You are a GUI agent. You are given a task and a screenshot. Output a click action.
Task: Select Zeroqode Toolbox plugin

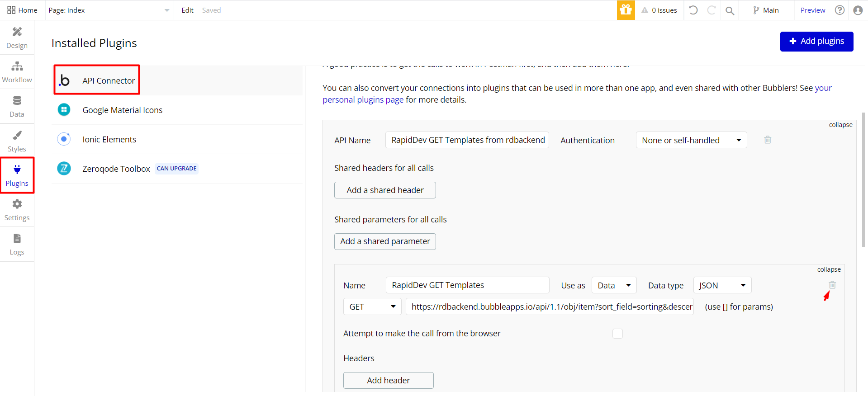coord(177,169)
